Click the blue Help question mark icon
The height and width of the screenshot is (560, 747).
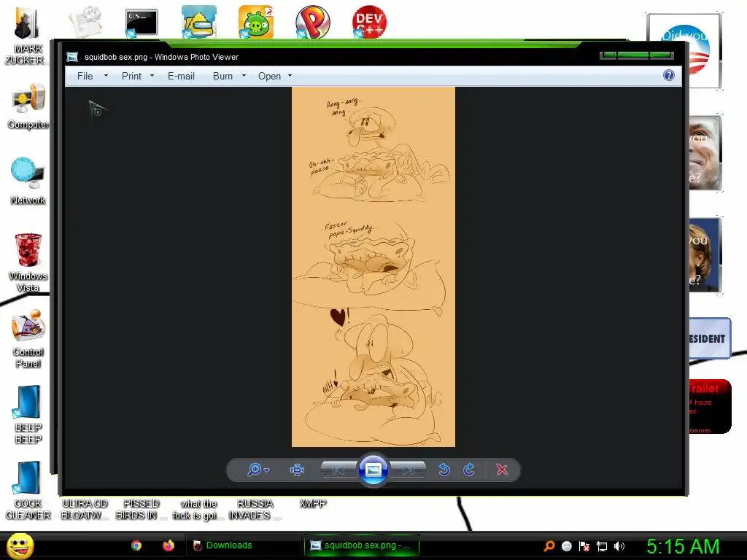(x=669, y=75)
